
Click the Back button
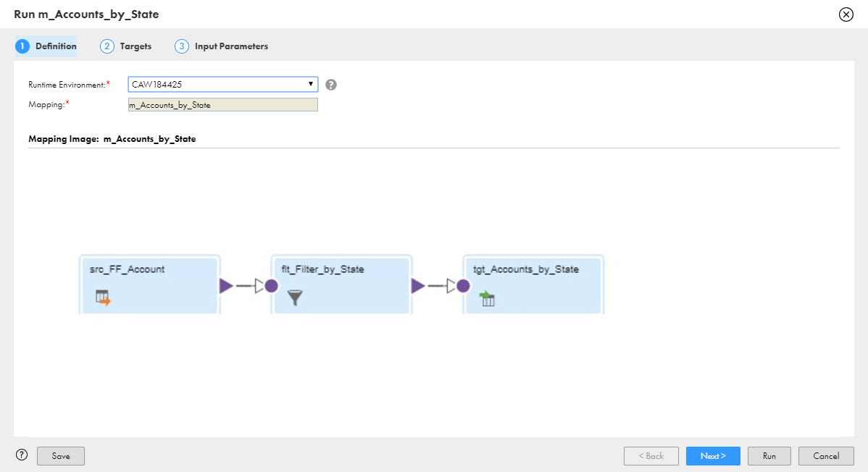tap(651, 456)
